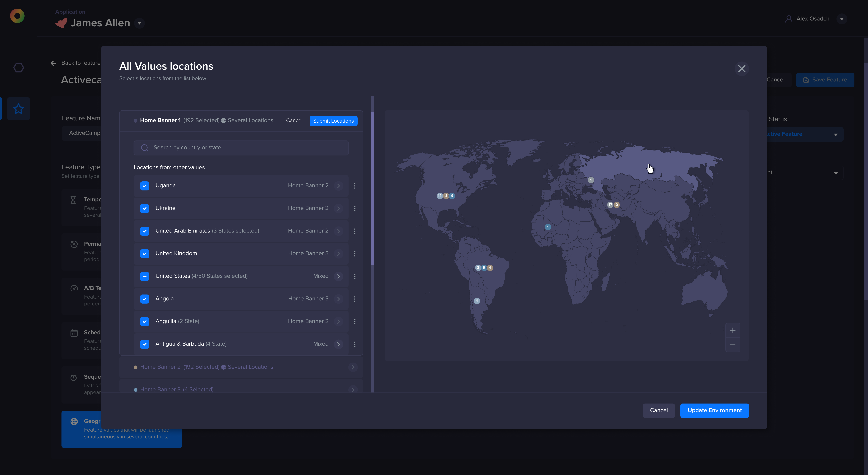Zoom out on the map
The height and width of the screenshot is (475, 868).
pyautogui.click(x=733, y=345)
